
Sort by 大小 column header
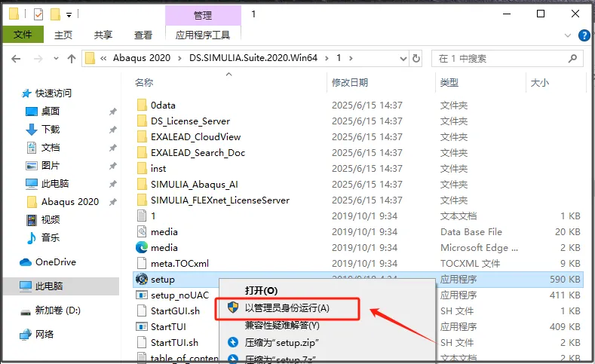click(x=540, y=82)
